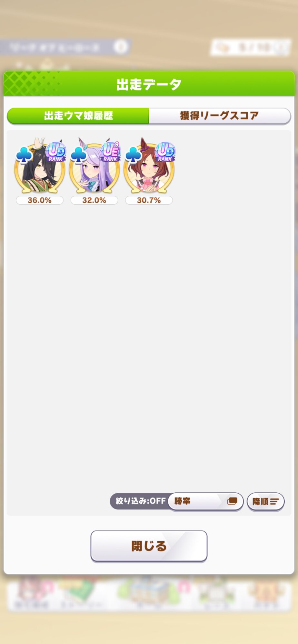
Task: Tap the 32.0% win rate label
Action: [x=94, y=200]
